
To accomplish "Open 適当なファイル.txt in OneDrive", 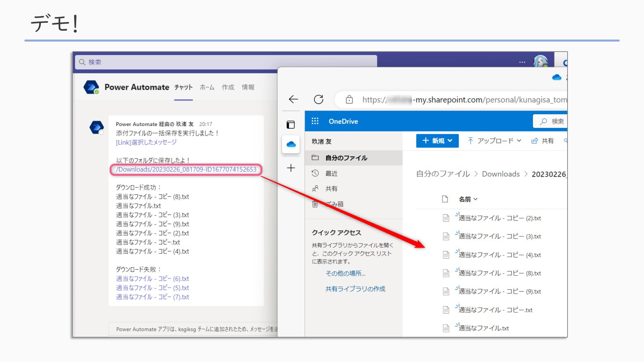I will point(484,328).
